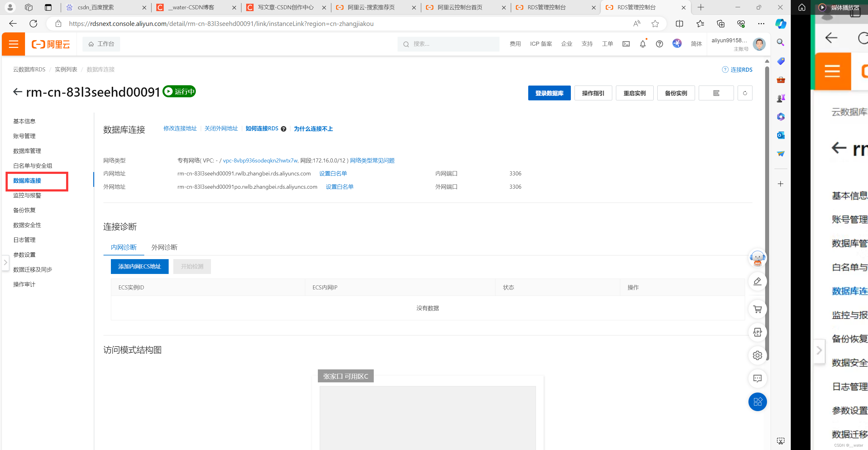The image size is (868, 450).
Task: Click the read aloud icon in address bar
Action: [x=636, y=23]
